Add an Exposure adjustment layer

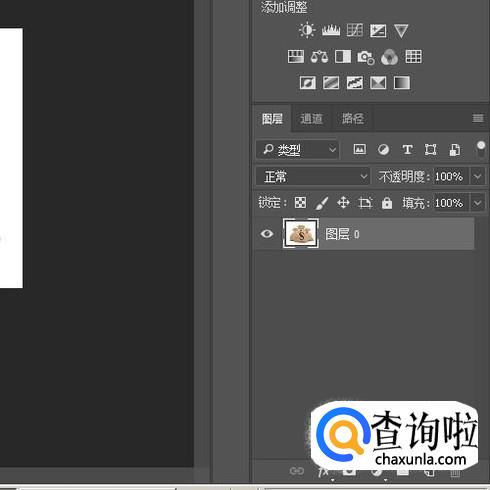click(378, 31)
